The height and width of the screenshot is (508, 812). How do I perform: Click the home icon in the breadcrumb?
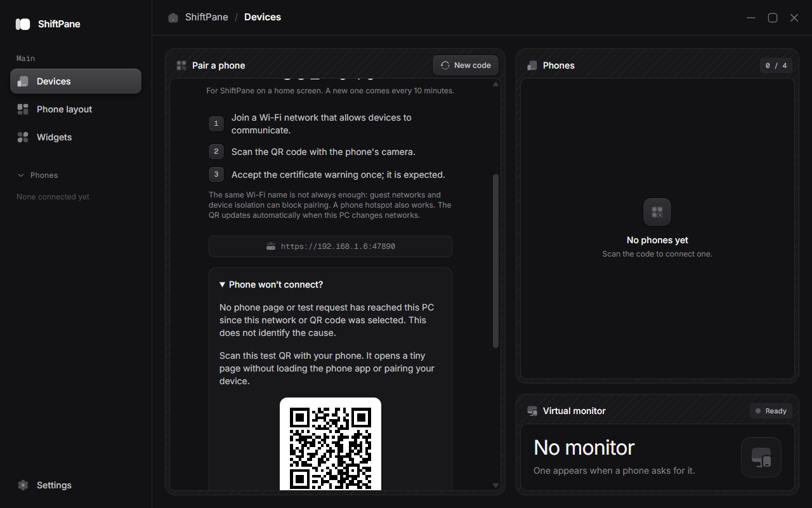point(173,18)
